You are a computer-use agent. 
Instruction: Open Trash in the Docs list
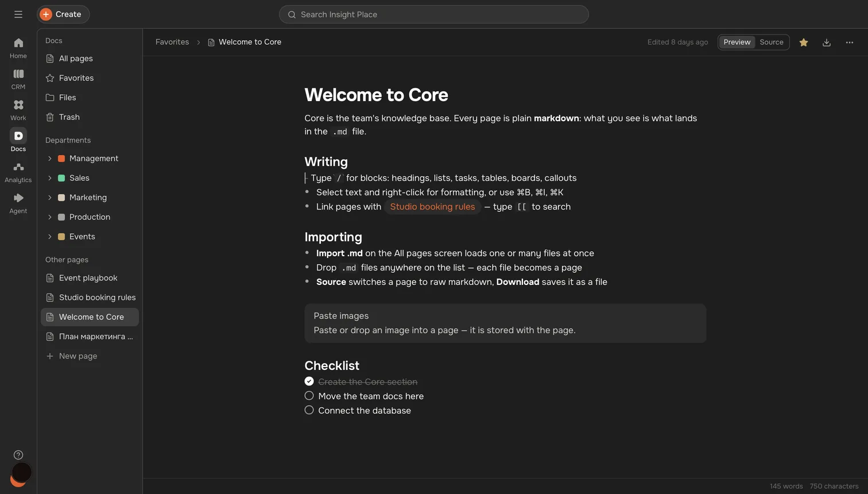(x=90, y=117)
